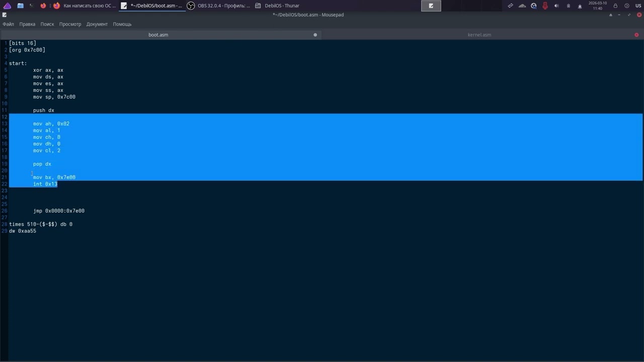The image size is (644, 362).
Task: Click the line 'dw 0xaa55'
Action: tap(23, 231)
